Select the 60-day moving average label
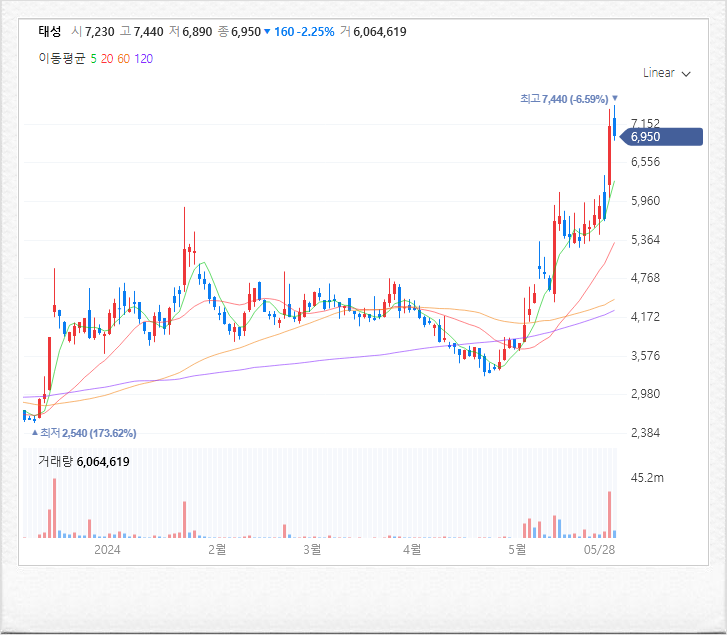The image size is (727, 635). (123, 59)
